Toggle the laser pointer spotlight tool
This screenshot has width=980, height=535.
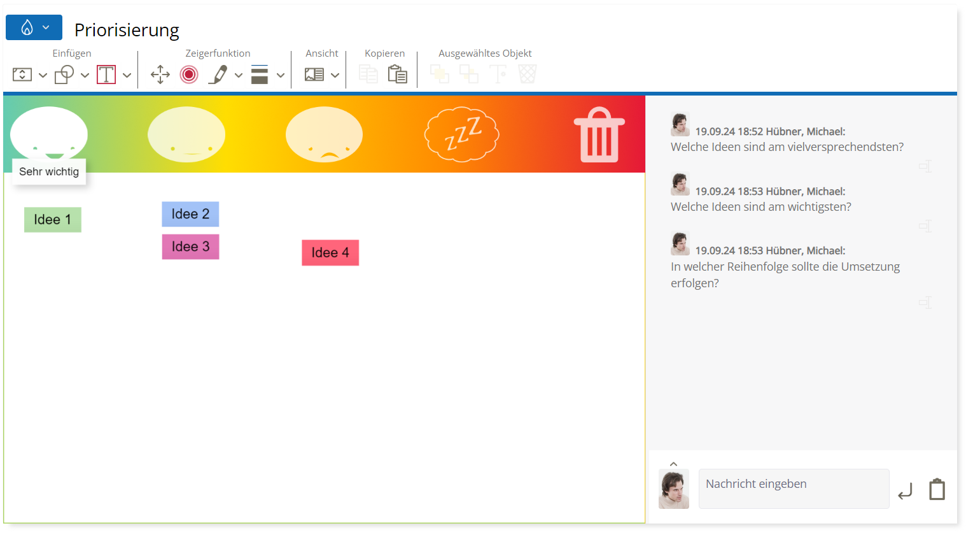[189, 75]
